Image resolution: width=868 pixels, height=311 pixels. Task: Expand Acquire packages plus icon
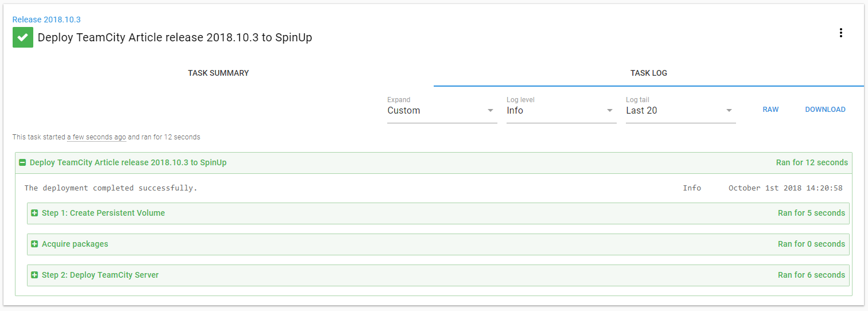[x=34, y=244]
